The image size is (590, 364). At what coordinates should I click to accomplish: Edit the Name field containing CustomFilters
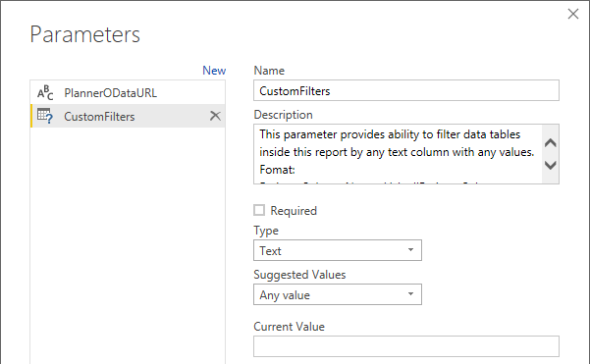pyautogui.click(x=406, y=90)
